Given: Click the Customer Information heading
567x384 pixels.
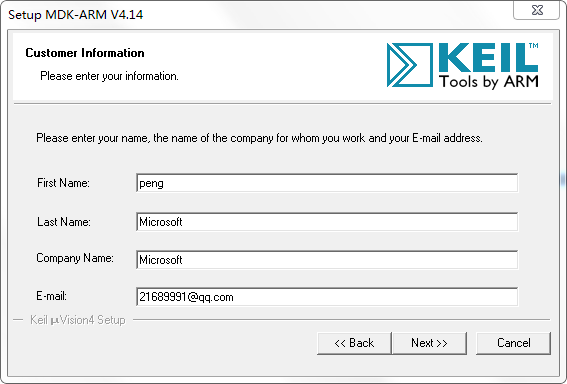Looking at the screenshot, I should 85,53.
